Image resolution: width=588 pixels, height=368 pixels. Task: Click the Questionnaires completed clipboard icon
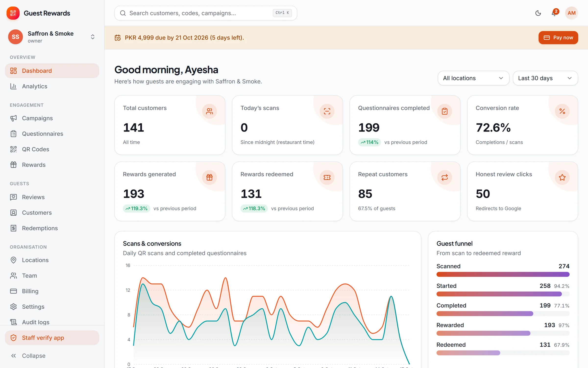(445, 111)
